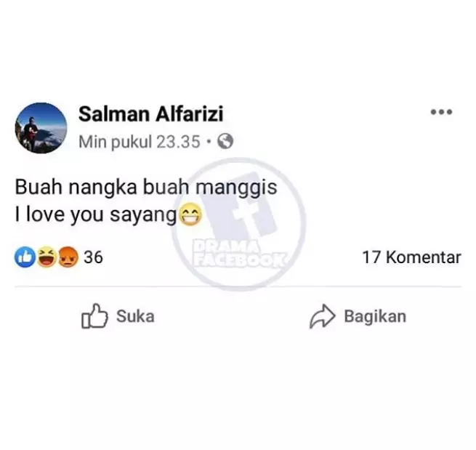Open the 17 Komentar comments link
476x450 pixels.
tap(411, 257)
